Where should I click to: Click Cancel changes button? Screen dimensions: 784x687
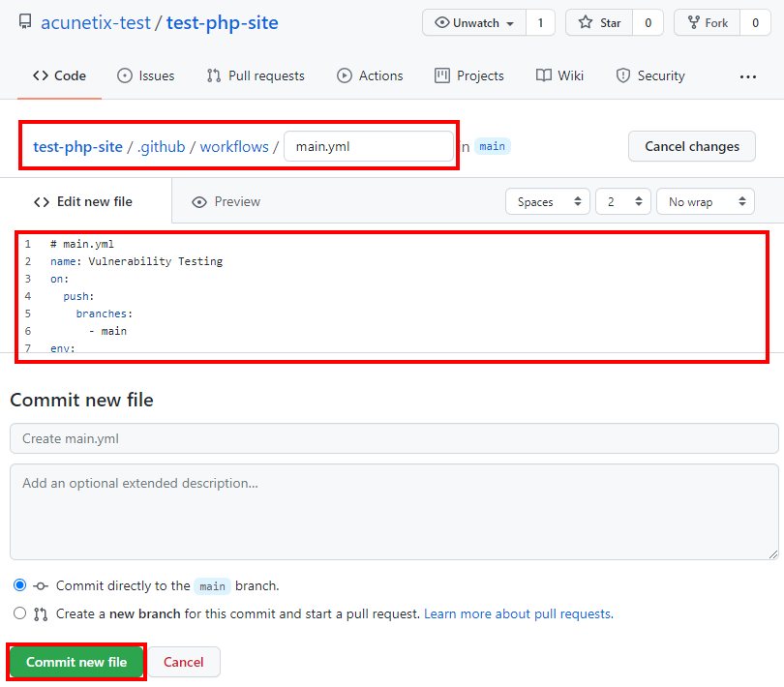point(691,146)
